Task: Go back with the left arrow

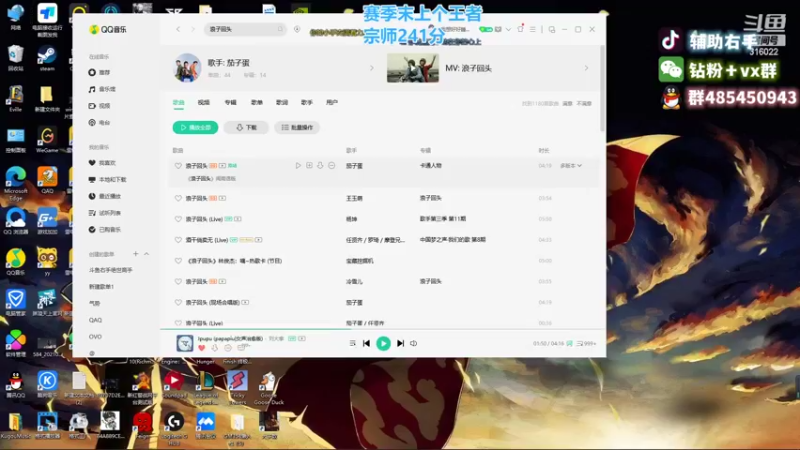Action: click(x=178, y=29)
